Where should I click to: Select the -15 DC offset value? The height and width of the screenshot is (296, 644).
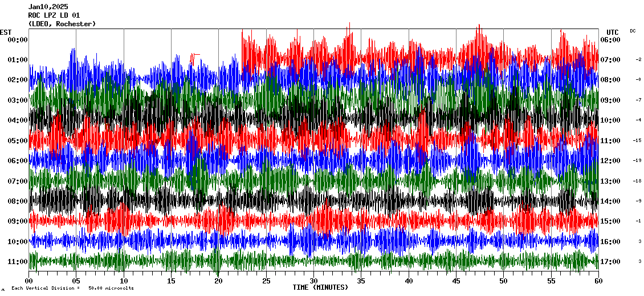637,140
